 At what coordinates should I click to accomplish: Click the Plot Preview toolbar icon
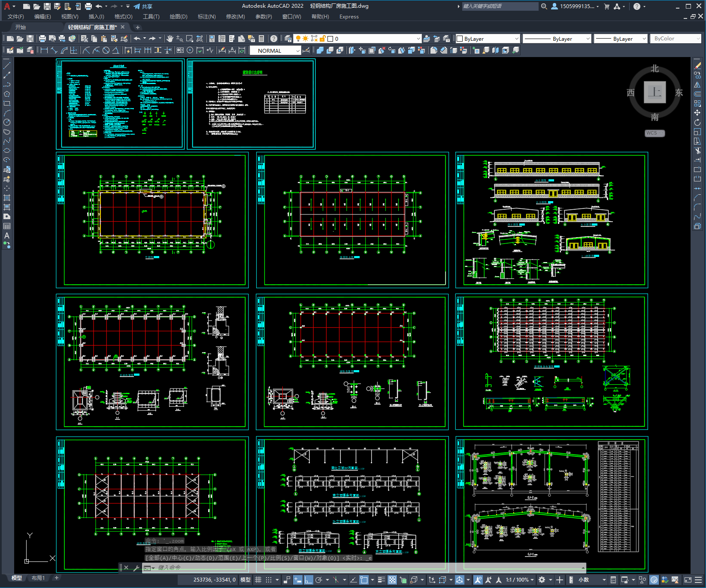(52, 39)
